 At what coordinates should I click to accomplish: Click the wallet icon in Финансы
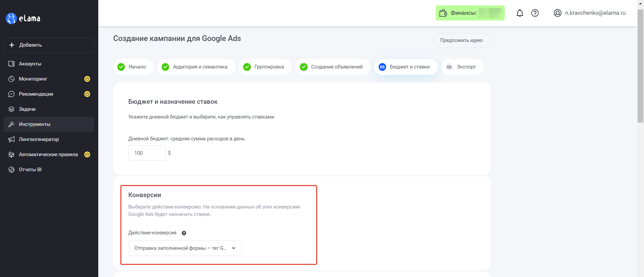point(443,13)
